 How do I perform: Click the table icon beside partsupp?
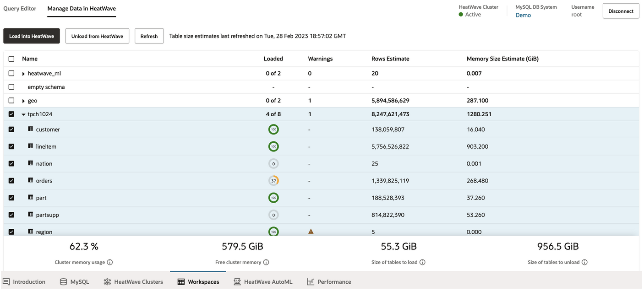pyautogui.click(x=31, y=215)
